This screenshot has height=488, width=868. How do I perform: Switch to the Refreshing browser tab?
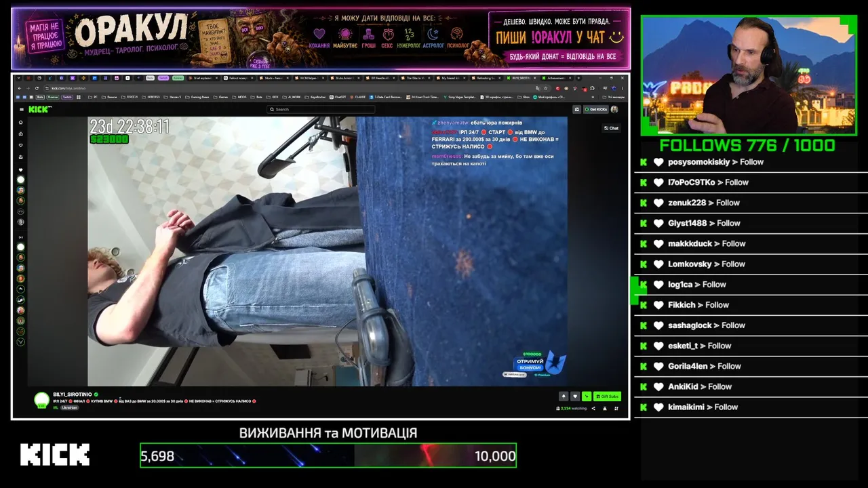(x=487, y=78)
